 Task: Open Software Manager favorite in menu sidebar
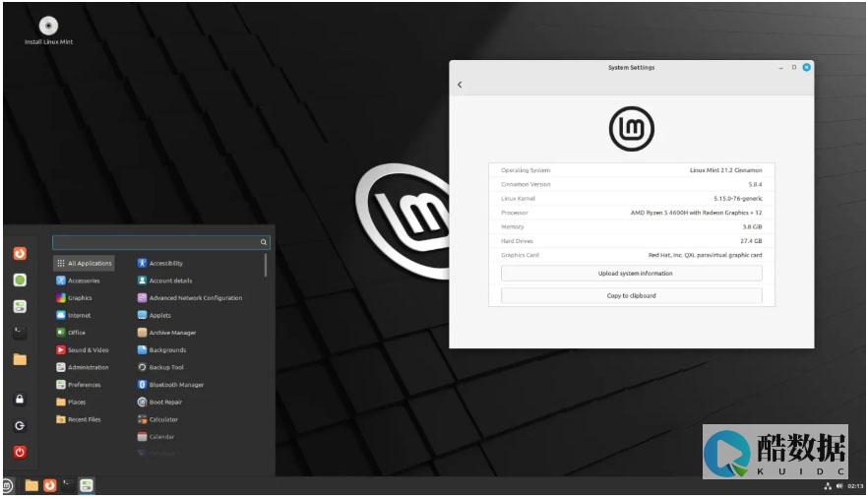coord(20,281)
